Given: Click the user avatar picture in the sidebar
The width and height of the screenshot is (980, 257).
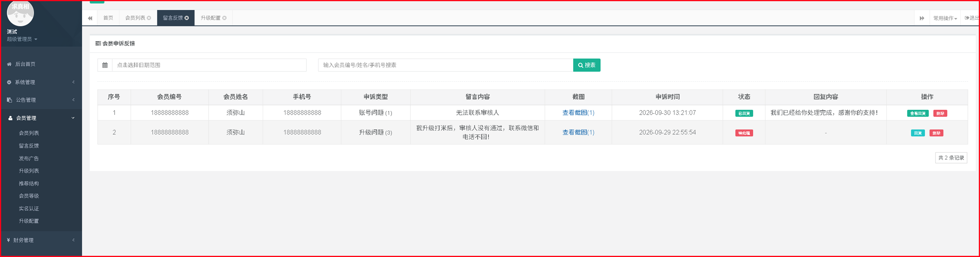Looking at the screenshot, I should 20,12.
